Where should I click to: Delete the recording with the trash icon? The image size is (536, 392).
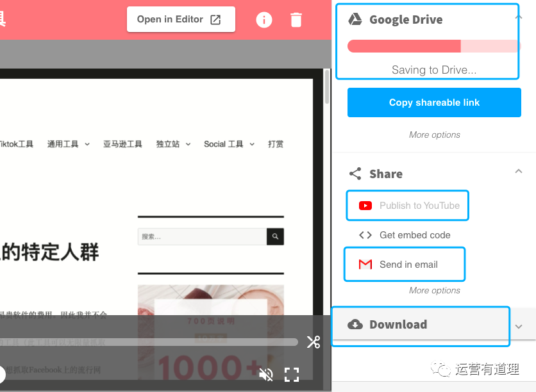coord(296,20)
